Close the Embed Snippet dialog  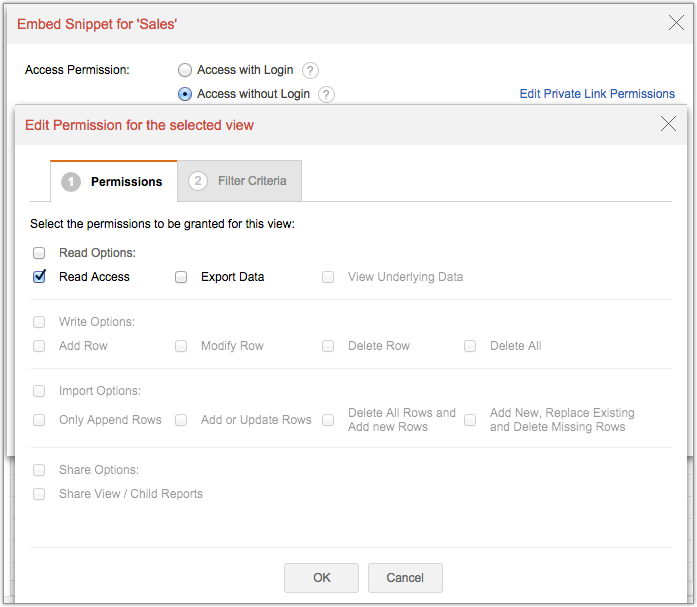click(676, 23)
